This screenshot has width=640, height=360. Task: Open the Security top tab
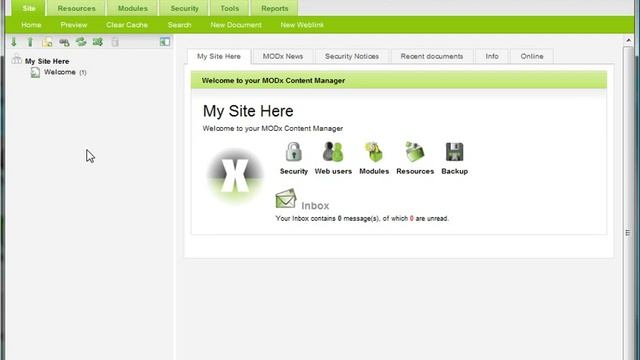(184, 8)
